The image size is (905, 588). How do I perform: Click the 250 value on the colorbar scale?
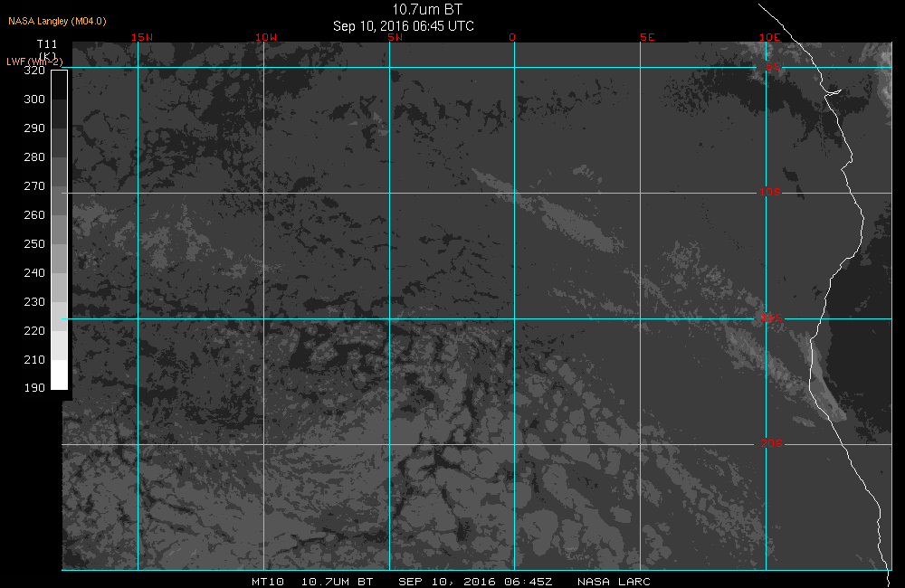tap(34, 243)
